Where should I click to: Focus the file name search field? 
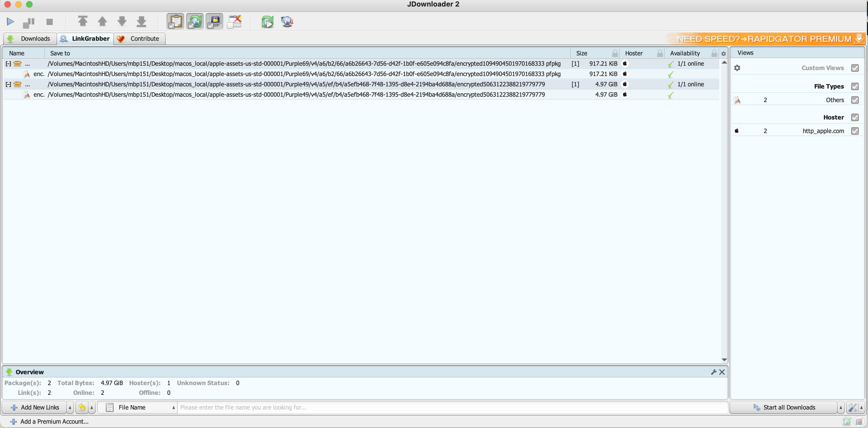(x=452, y=407)
